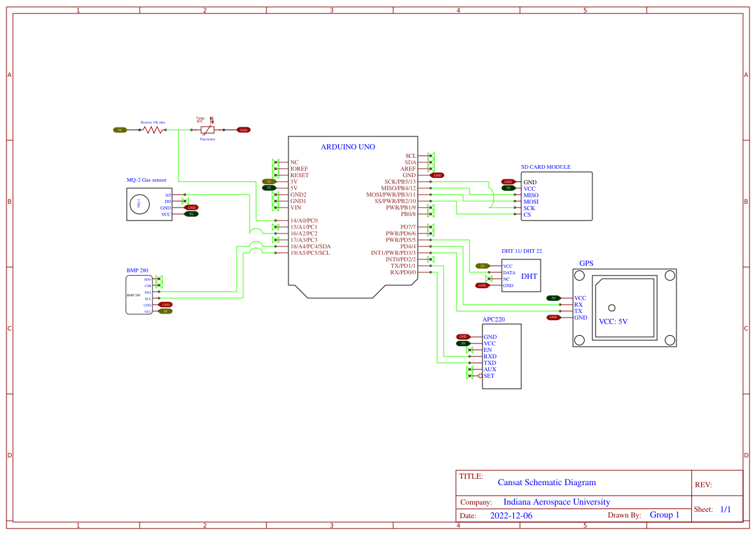Click the DHT 11/ DHT 22 label
Image resolution: width=756 pixels, height=535 pixels.
point(522,251)
